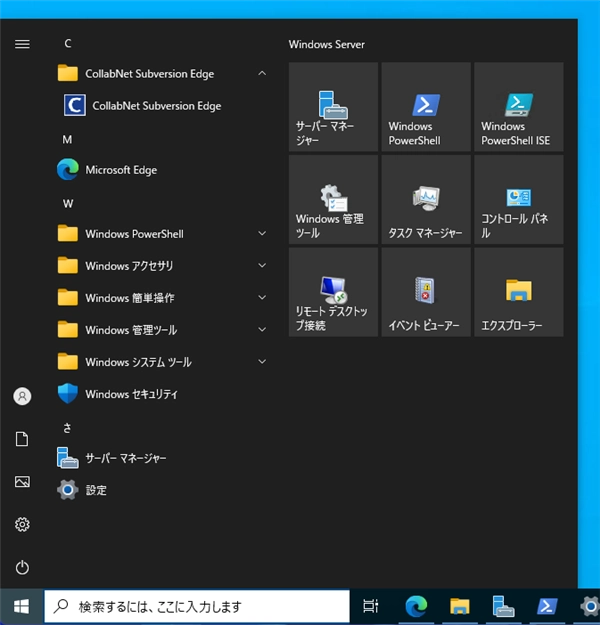This screenshot has width=600, height=625.
Task: Click the taskbar search box
Action: point(197,607)
